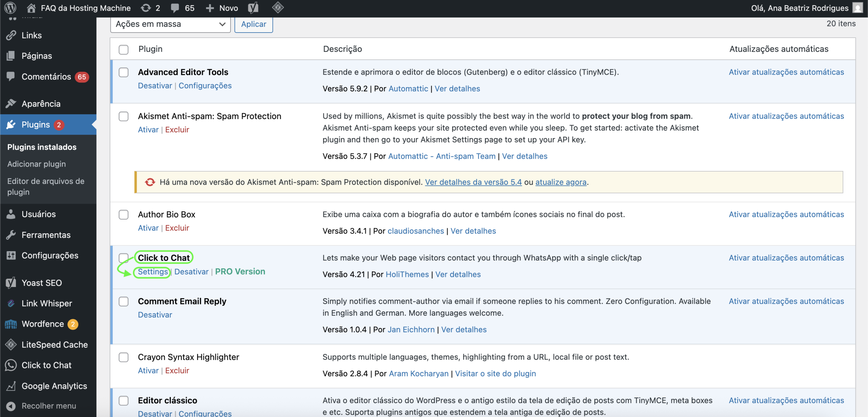Screen dimensions: 868x417
Task: Click the atualize agora link
Action: [x=561, y=182]
